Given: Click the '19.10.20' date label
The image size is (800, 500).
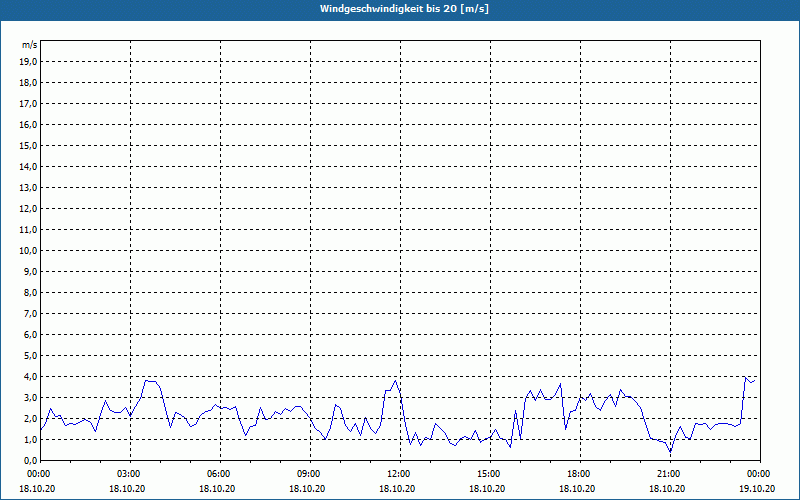Looking at the screenshot, I should coord(757,488).
